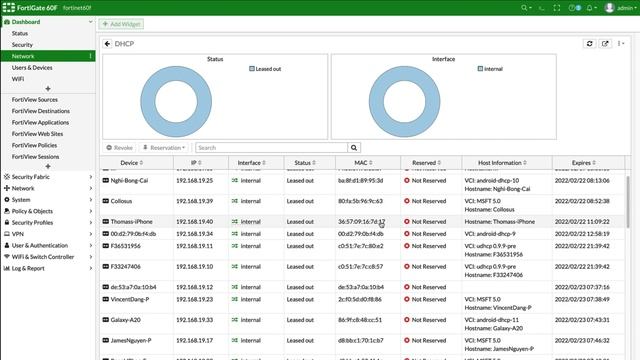This screenshot has height=360, width=640.
Task: Open the admin user menu
Action: [x=620, y=8]
